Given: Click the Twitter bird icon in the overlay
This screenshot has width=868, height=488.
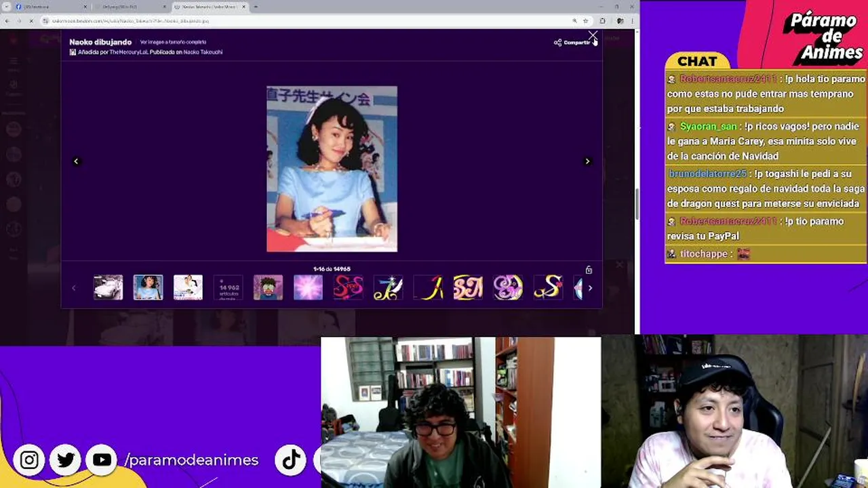Looking at the screenshot, I should [x=66, y=460].
